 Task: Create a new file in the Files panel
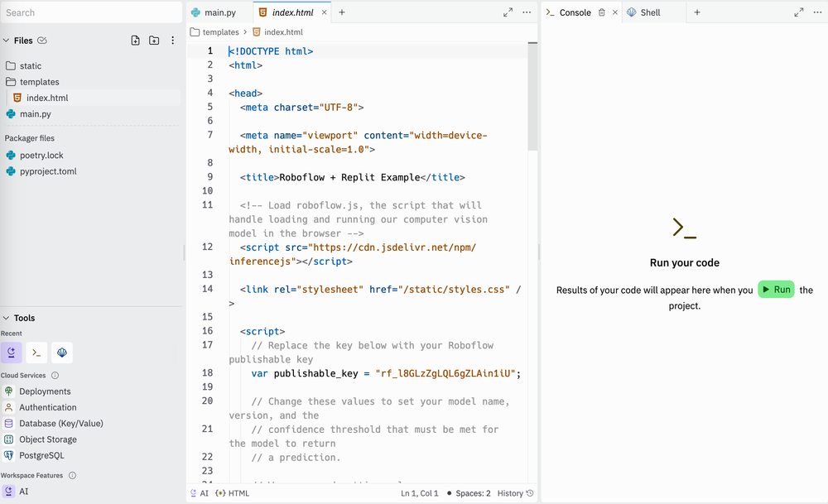135,40
